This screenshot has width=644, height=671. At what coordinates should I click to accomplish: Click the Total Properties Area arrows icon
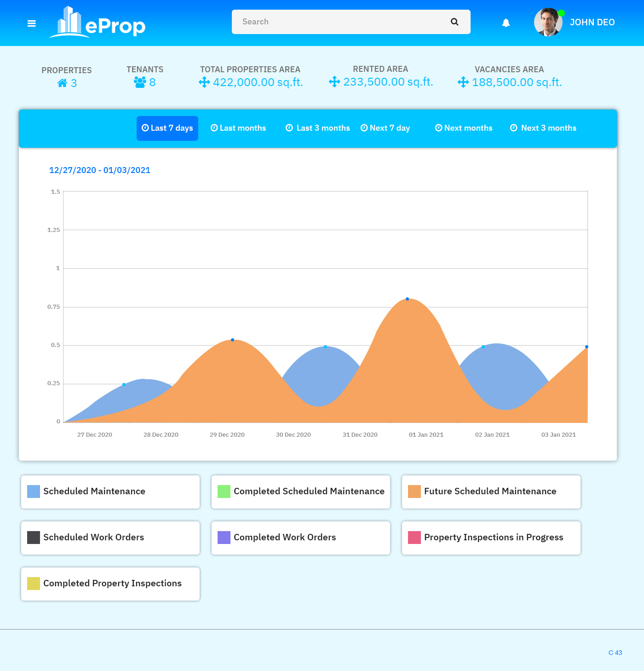(204, 82)
